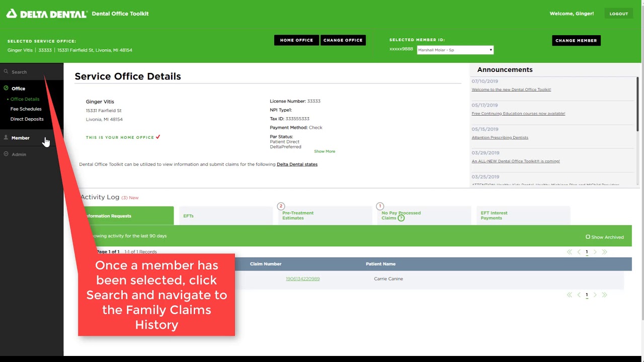Click the Patient Name column header

[380, 264]
